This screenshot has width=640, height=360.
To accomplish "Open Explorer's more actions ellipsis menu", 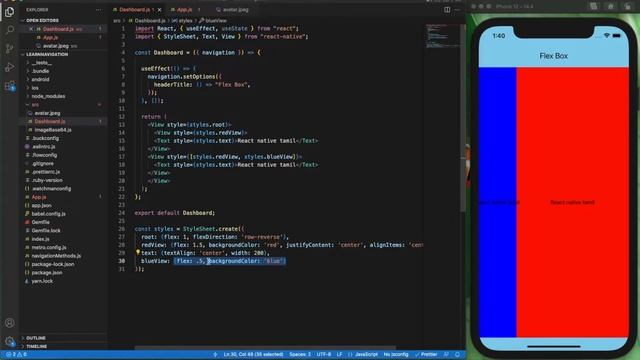I will (x=99, y=9).
